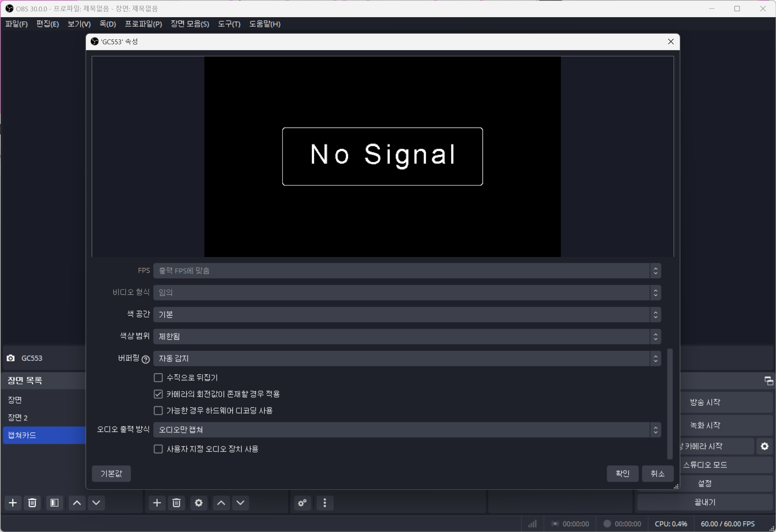Open source properties gear icon

[x=198, y=503]
